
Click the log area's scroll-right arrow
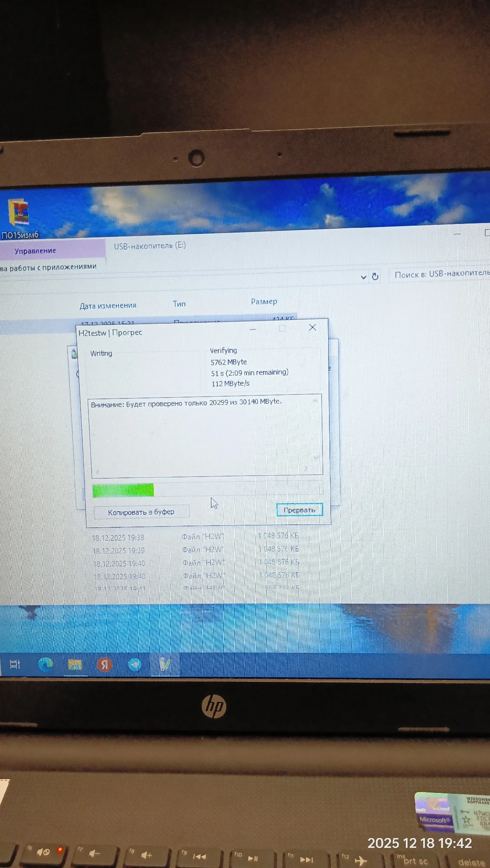pos(306,468)
